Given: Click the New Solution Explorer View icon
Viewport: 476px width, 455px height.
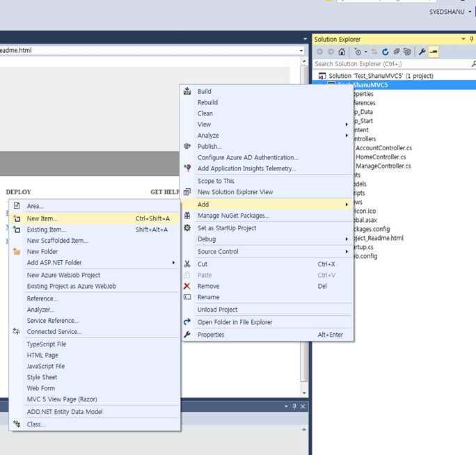Looking at the screenshot, I should [187, 192].
